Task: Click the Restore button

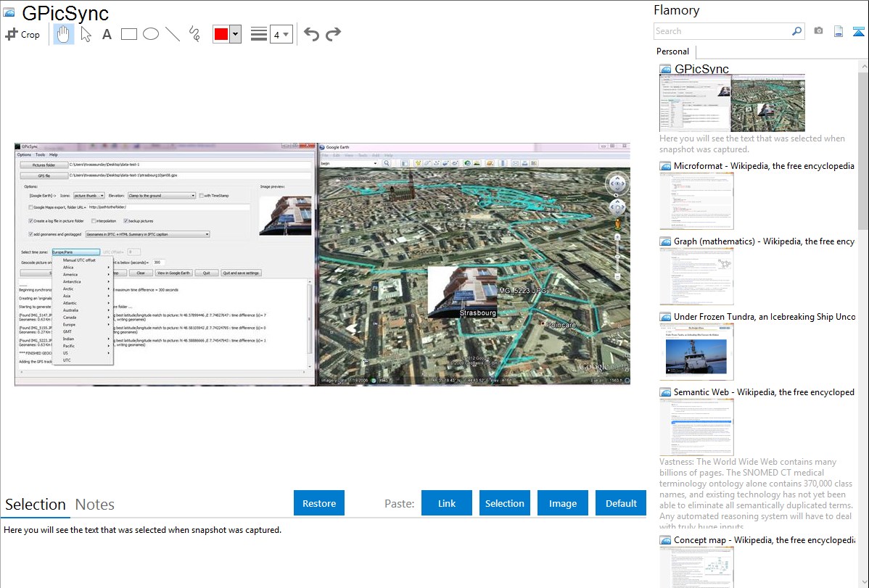Action: click(319, 503)
